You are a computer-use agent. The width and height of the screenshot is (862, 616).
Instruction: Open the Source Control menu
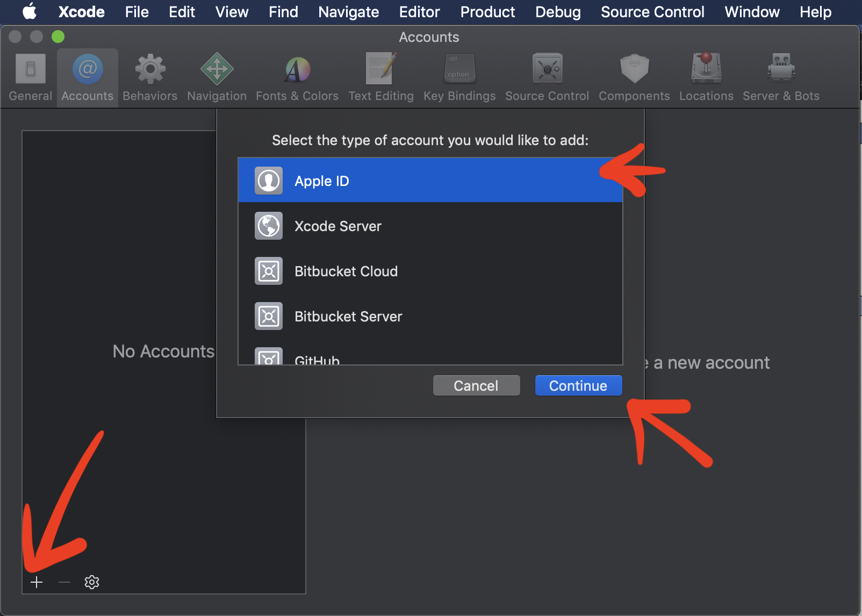[653, 12]
